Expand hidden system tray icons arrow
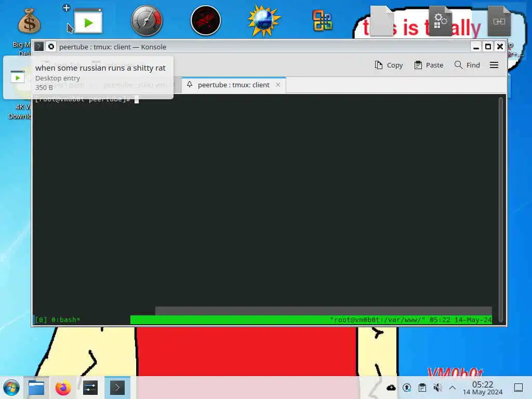Viewport: 532px width, 399px height. (453, 388)
